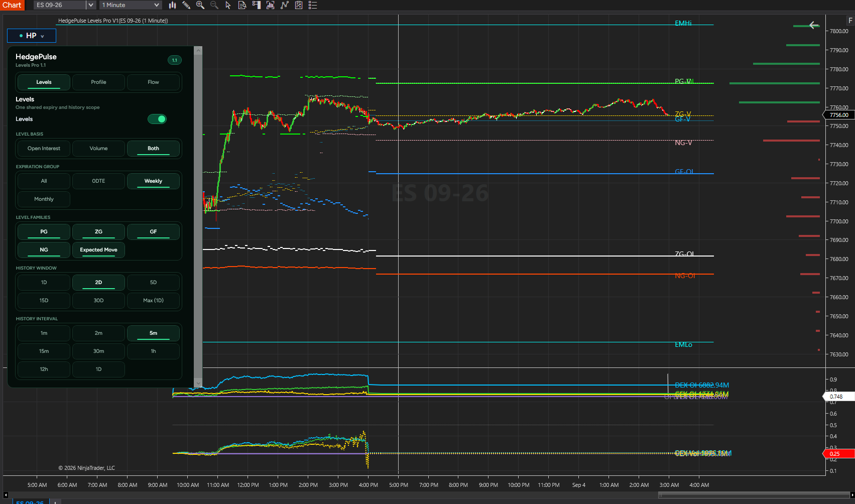Click the NG-OI level label
The image size is (855, 504).
click(x=685, y=276)
